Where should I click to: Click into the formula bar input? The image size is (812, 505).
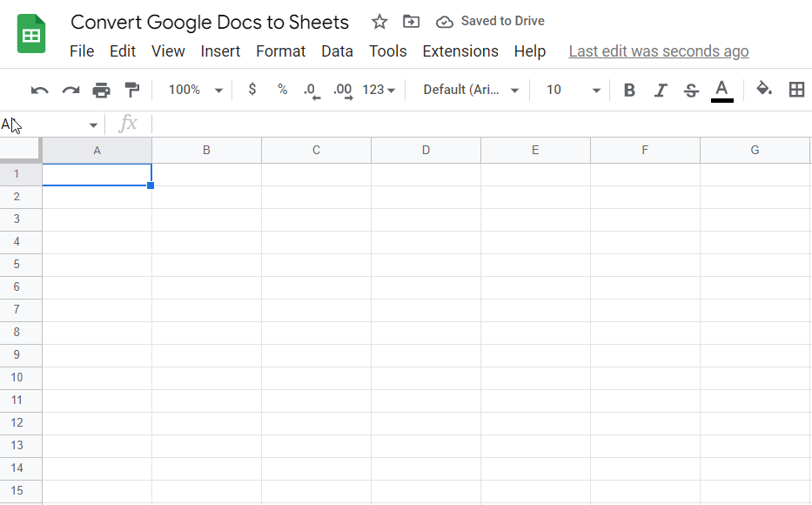click(481, 125)
